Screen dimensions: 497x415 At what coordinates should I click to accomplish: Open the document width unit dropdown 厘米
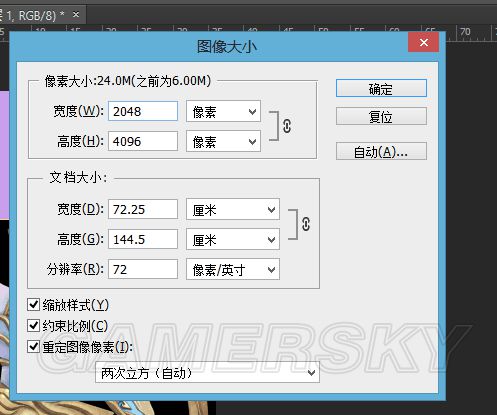233,209
